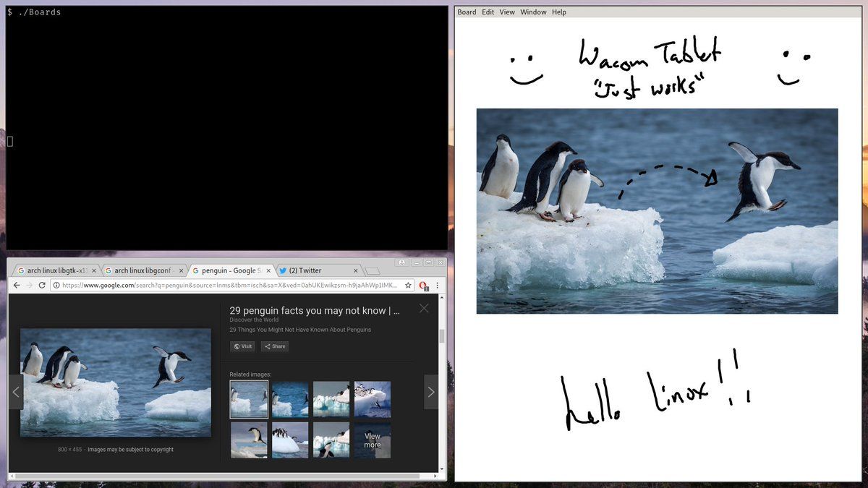View site information icon in address bar
The width and height of the screenshot is (868, 488).
pos(56,286)
